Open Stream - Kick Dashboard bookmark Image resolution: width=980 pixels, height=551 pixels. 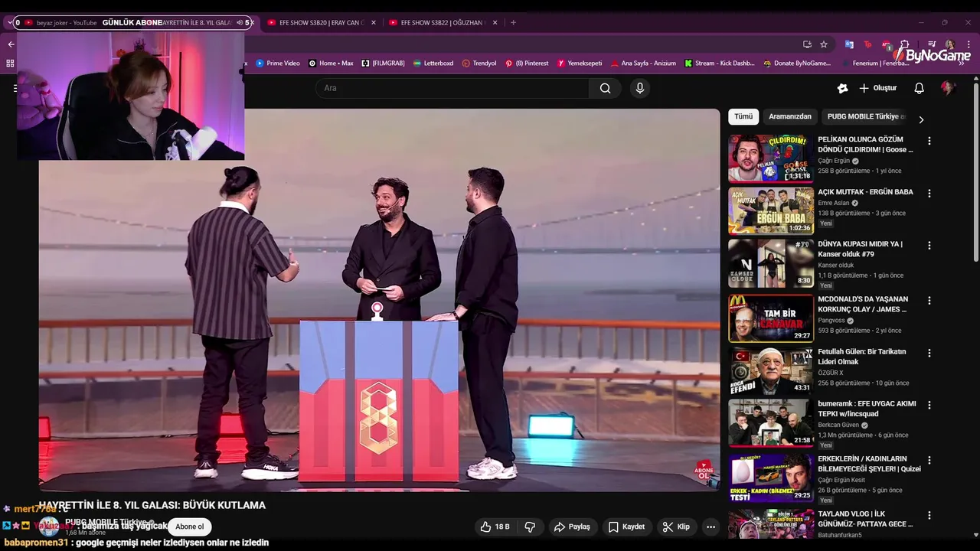720,64
